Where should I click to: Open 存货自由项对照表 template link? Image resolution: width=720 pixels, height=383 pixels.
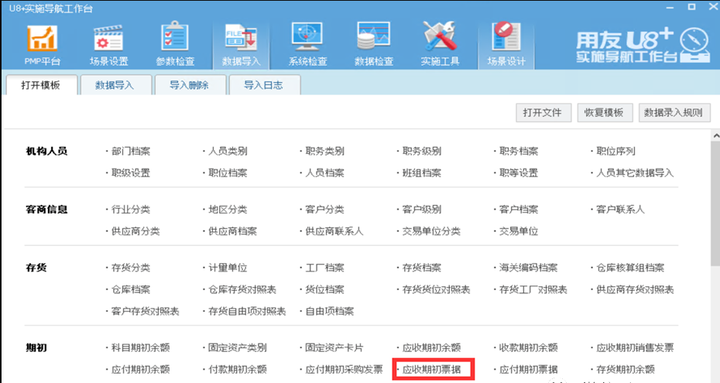pos(247,311)
